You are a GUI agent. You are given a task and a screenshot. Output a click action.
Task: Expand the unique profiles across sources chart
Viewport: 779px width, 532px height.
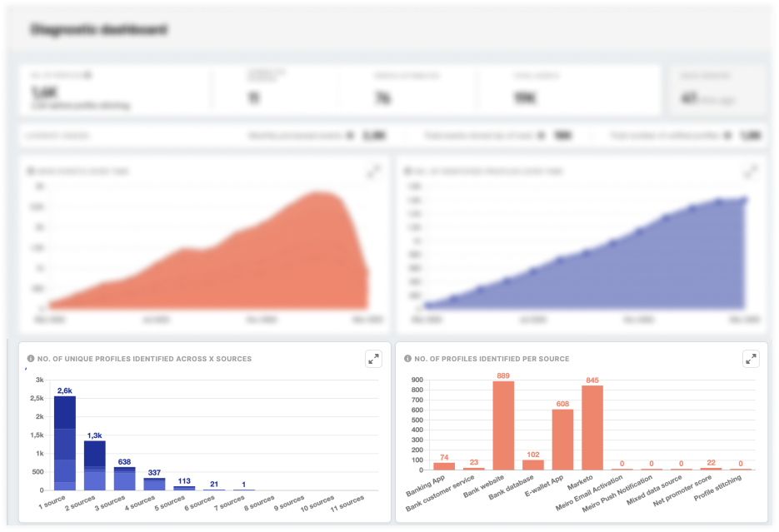click(x=373, y=358)
